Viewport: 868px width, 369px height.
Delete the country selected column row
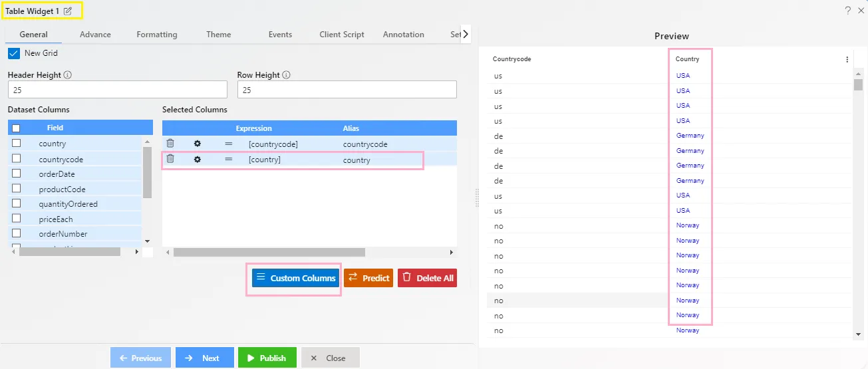point(170,159)
